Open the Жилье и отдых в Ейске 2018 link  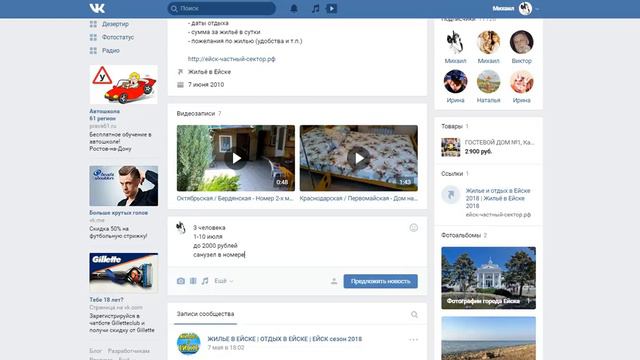tap(498, 198)
